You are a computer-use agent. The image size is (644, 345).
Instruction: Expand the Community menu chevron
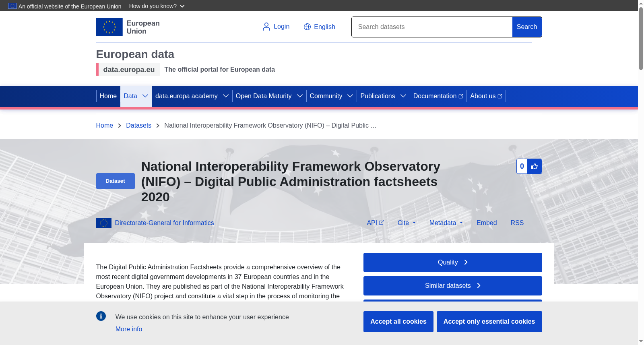(x=350, y=96)
